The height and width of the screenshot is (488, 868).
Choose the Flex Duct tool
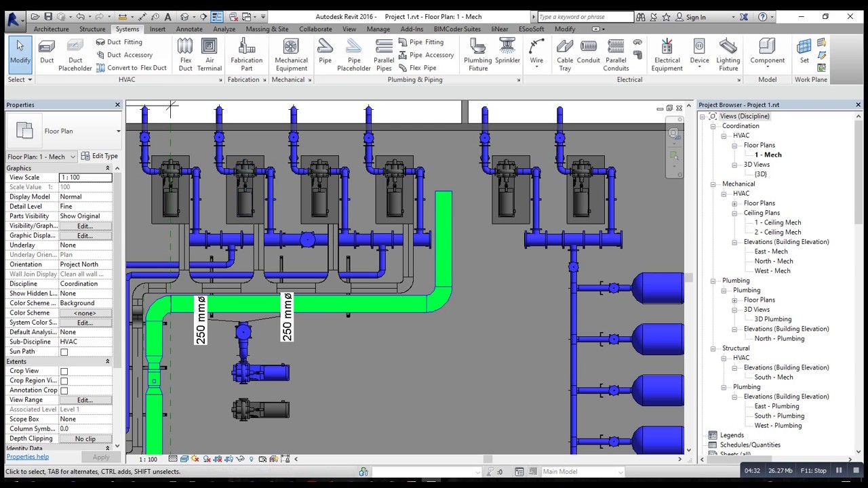185,54
